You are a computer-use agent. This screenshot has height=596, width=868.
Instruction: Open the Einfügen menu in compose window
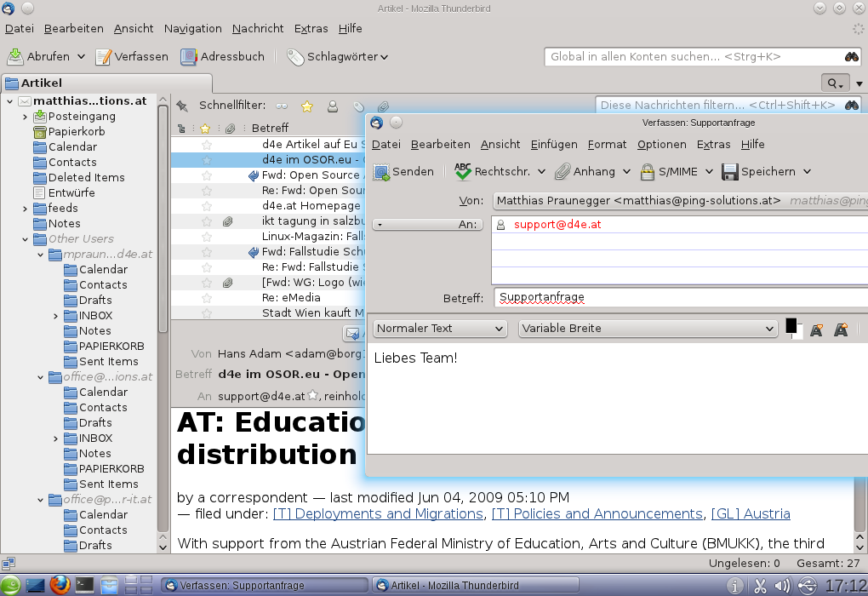(x=554, y=145)
